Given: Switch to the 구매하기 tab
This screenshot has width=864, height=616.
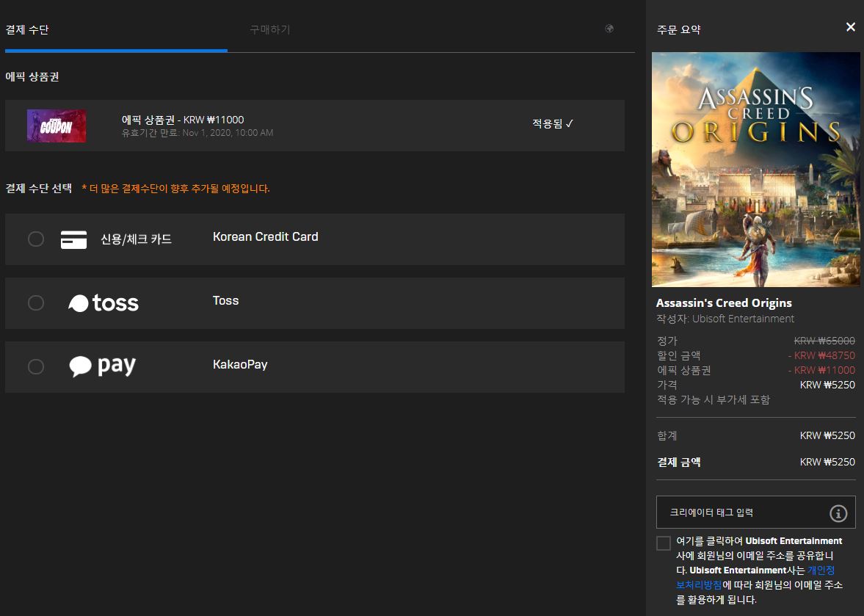Looking at the screenshot, I should [x=270, y=30].
